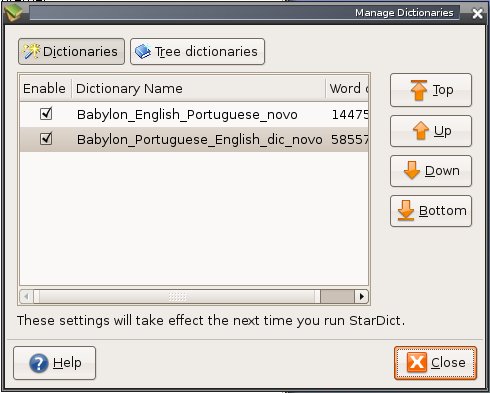
Task: Sort by Dictionary Name column header
Action: pos(198,89)
